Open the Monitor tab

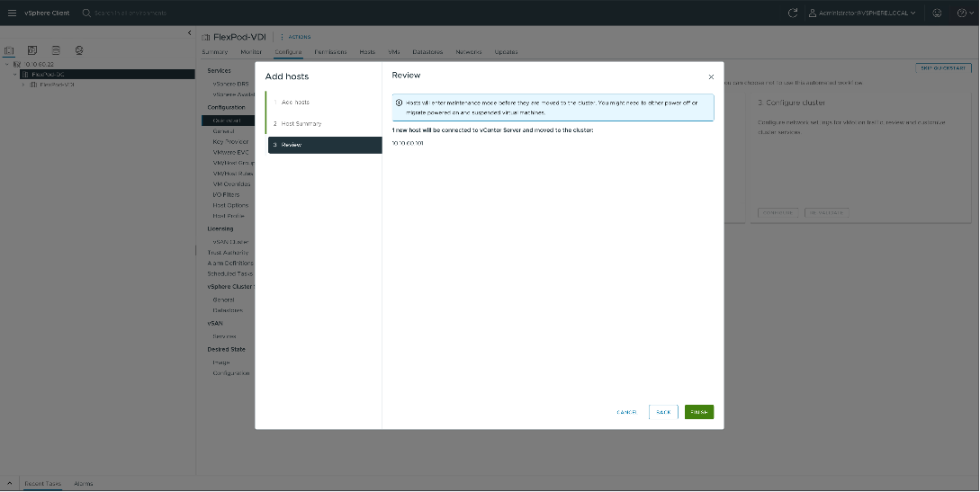[251, 52]
